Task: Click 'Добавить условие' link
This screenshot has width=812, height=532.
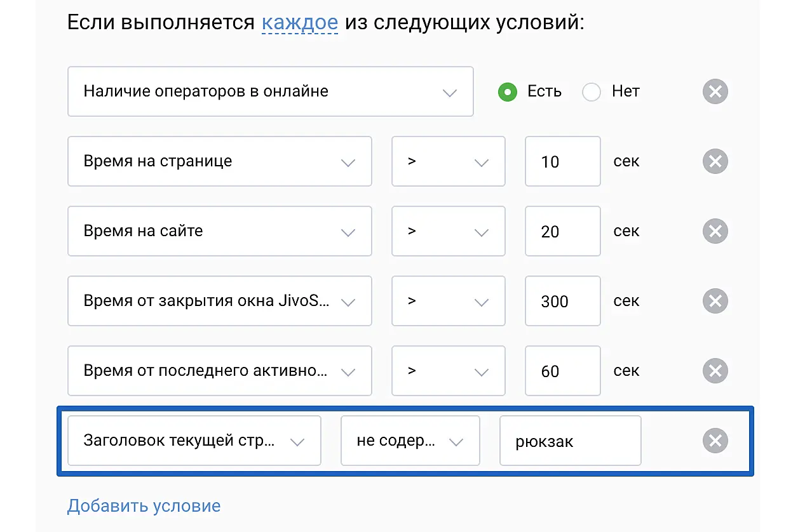Action: (x=144, y=506)
